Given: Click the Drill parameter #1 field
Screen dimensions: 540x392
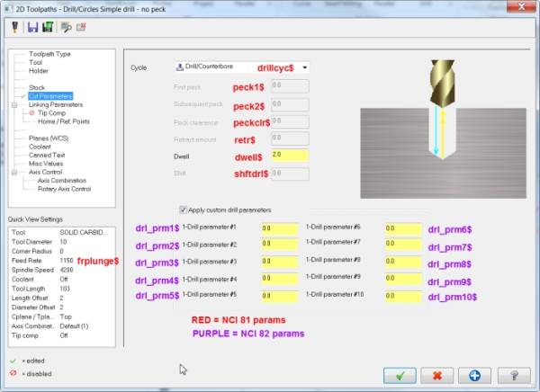Looking at the screenshot, I should pos(279,228).
